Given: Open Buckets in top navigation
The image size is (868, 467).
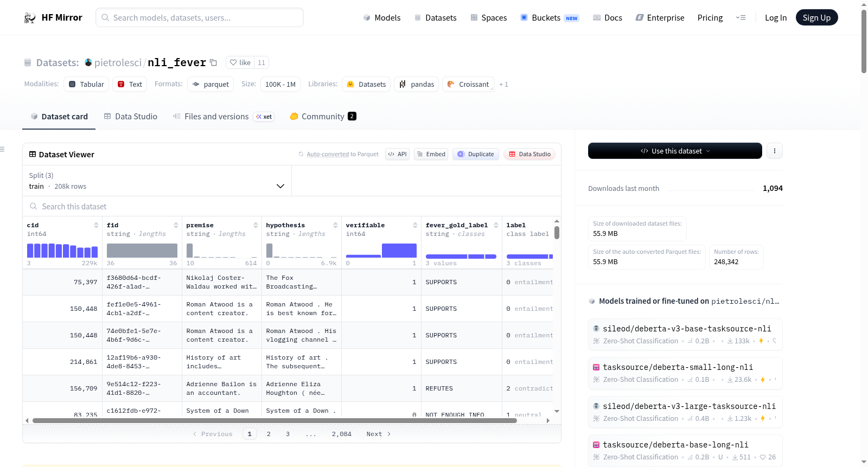Looking at the screenshot, I should [550, 18].
